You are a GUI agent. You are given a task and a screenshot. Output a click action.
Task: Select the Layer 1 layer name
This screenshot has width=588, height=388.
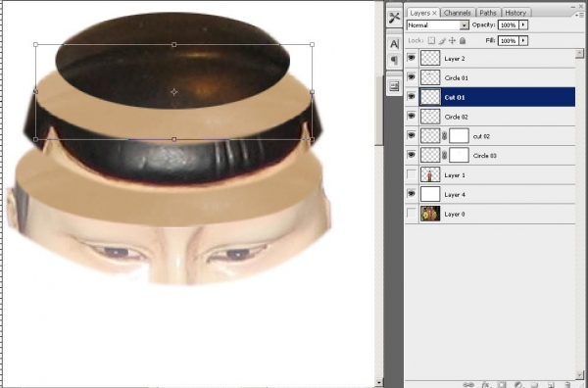point(455,175)
